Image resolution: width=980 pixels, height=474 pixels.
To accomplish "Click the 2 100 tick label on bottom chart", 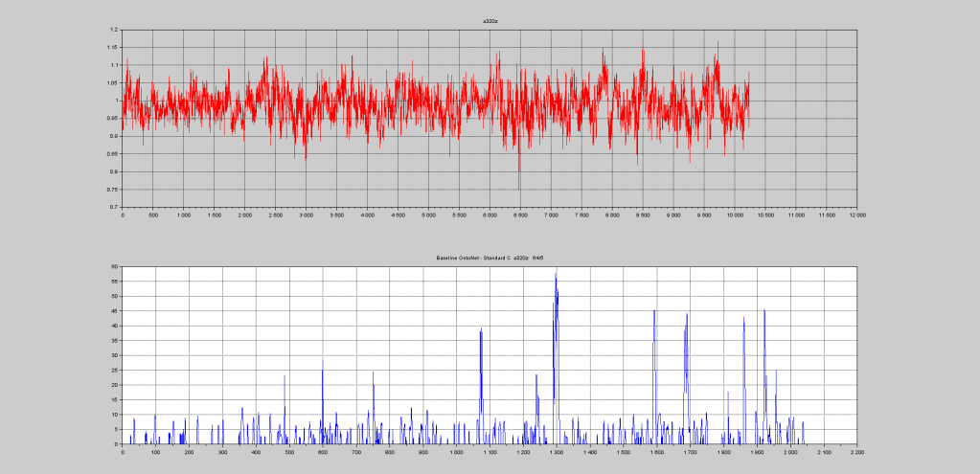I will click(823, 452).
